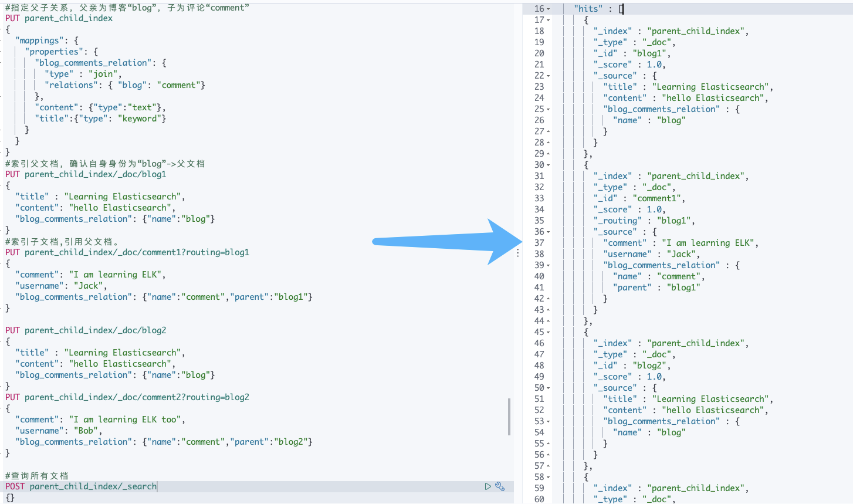The image size is (853, 504).
Task: Click "username": "Jack" in request editor
Action: 61,286
